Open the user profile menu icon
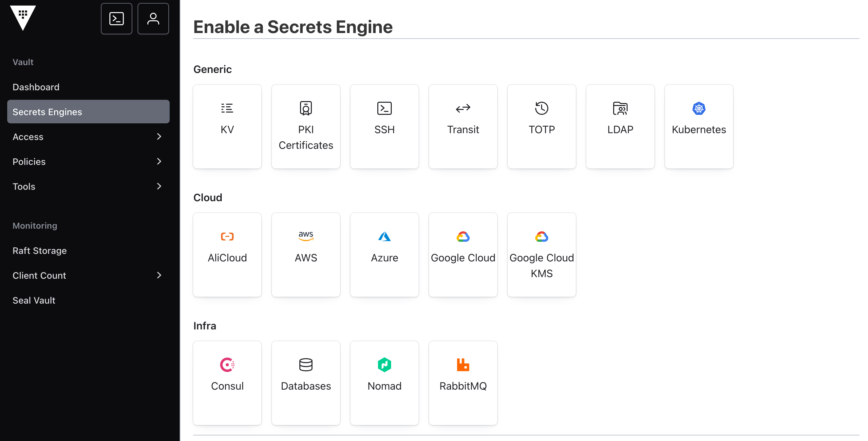The width and height of the screenshot is (868, 441). [x=153, y=19]
